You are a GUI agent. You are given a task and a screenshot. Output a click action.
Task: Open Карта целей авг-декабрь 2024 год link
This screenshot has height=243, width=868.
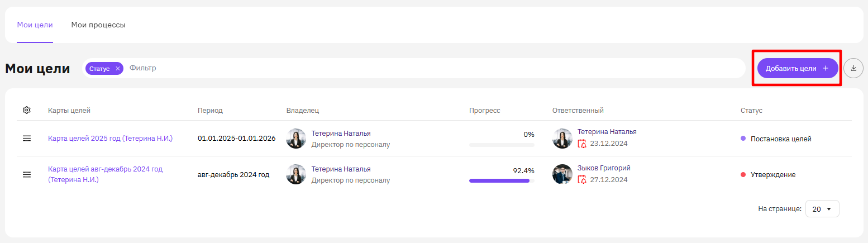point(106,174)
